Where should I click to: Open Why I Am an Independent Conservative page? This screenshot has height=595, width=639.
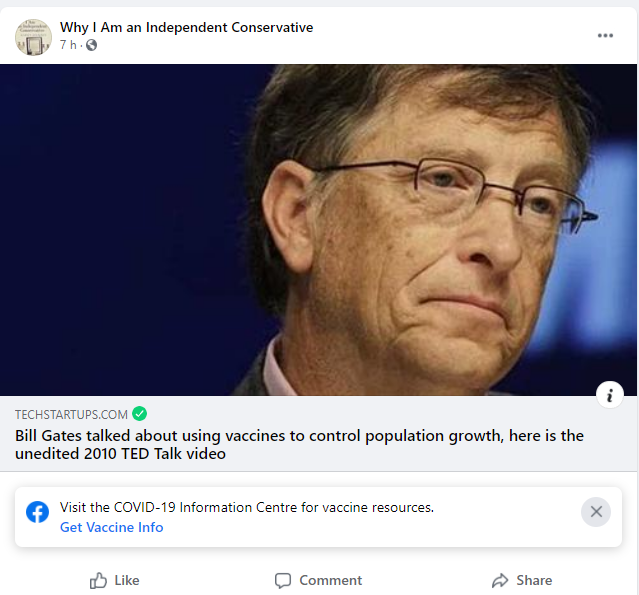187,27
